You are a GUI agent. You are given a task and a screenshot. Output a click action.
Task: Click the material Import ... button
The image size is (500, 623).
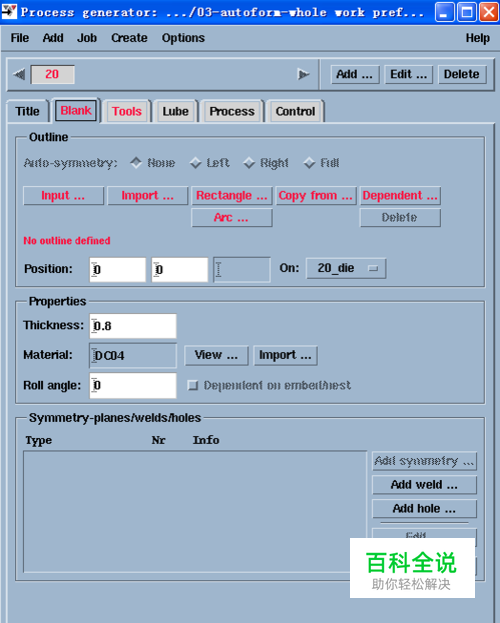click(285, 355)
